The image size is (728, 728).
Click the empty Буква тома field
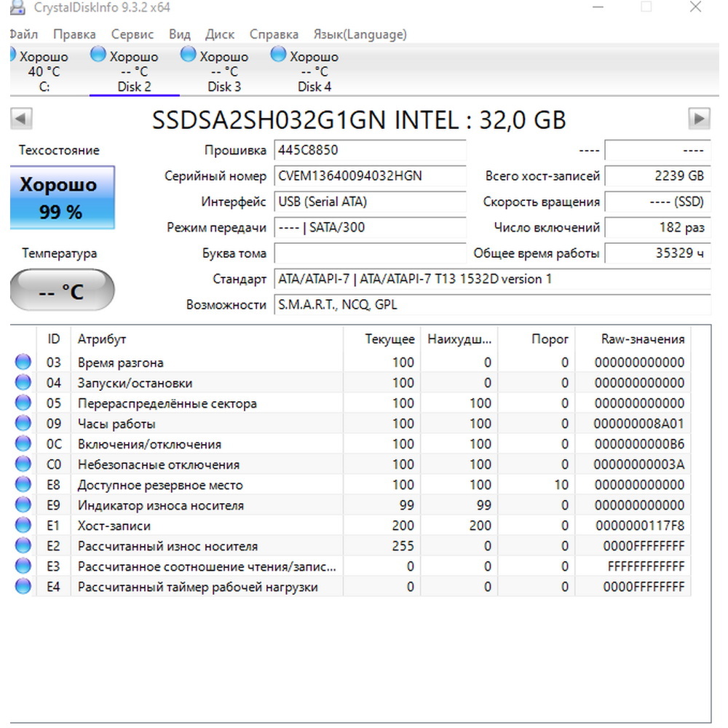(x=370, y=253)
